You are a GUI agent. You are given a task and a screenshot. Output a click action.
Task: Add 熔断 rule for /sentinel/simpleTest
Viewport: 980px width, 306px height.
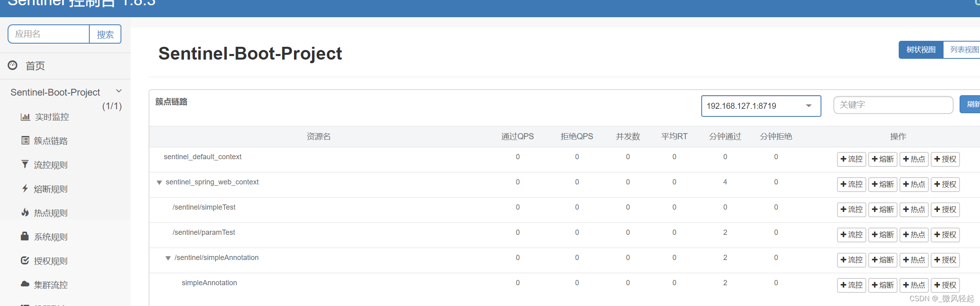click(883, 210)
